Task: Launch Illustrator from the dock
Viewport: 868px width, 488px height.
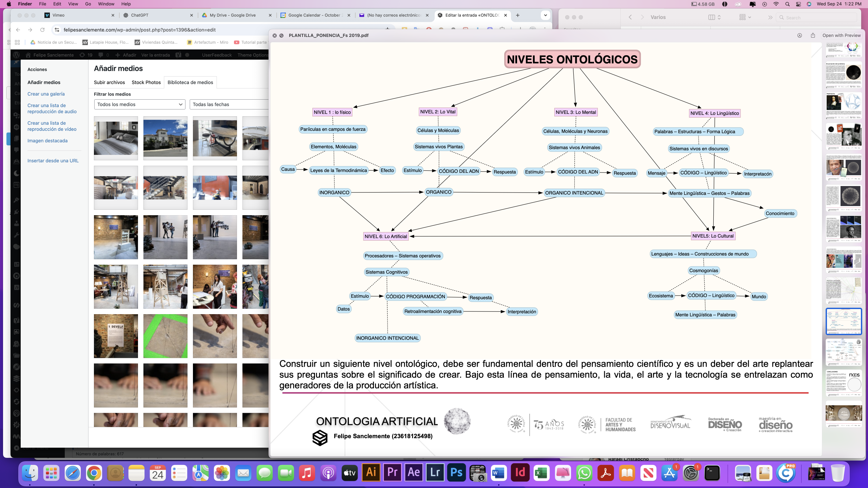Action: [x=371, y=472]
